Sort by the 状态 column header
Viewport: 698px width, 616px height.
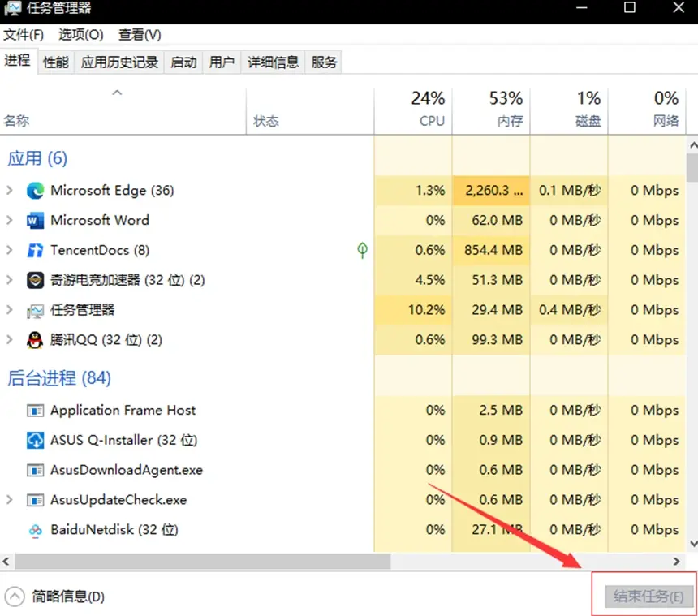[x=310, y=111]
